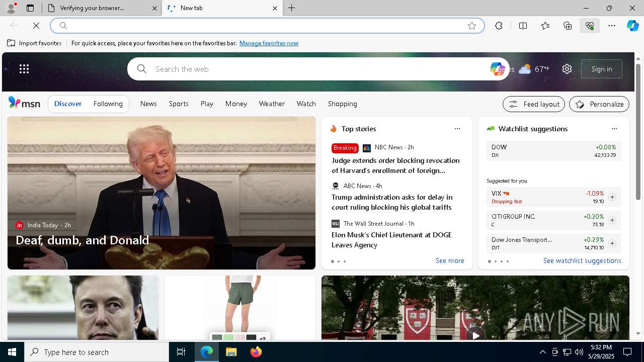Toggle Split screen view icon

(523, 26)
